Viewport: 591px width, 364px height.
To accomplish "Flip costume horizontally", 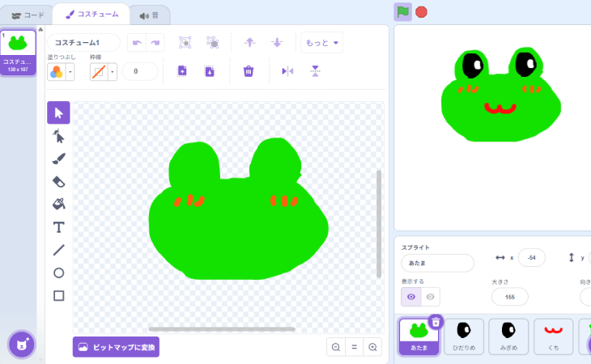I will pyautogui.click(x=287, y=71).
